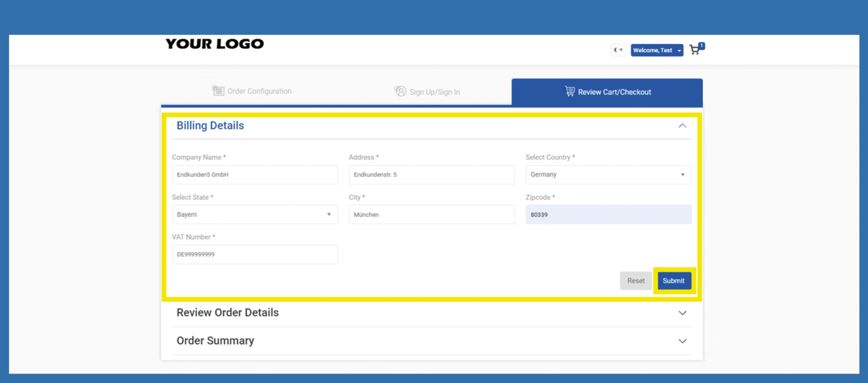Collapse the Billing Details section
The image size is (868, 383).
(x=682, y=126)
